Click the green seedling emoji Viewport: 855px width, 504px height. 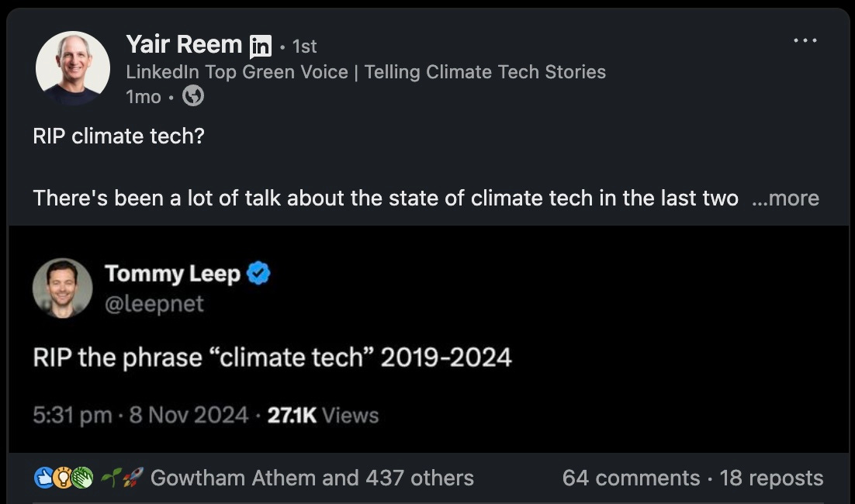coord(111,478)
